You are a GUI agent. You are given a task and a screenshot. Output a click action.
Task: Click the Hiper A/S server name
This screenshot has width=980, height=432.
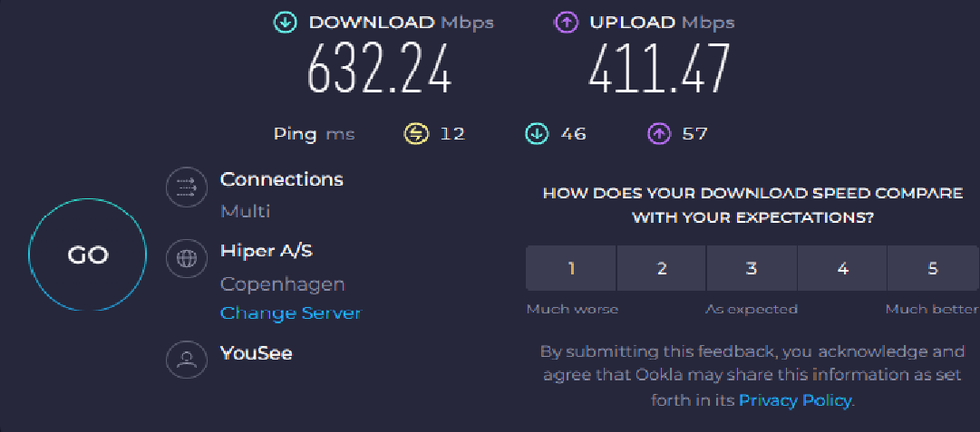[x=272, y=251]
